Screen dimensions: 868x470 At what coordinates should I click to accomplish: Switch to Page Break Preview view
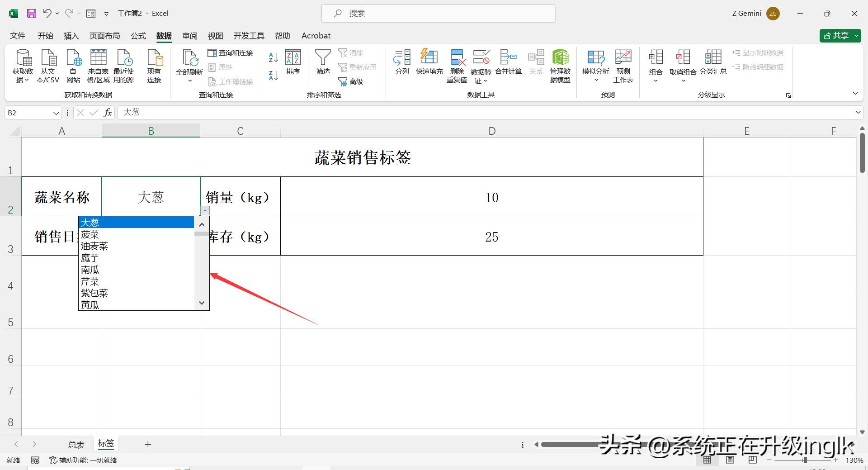752,460
